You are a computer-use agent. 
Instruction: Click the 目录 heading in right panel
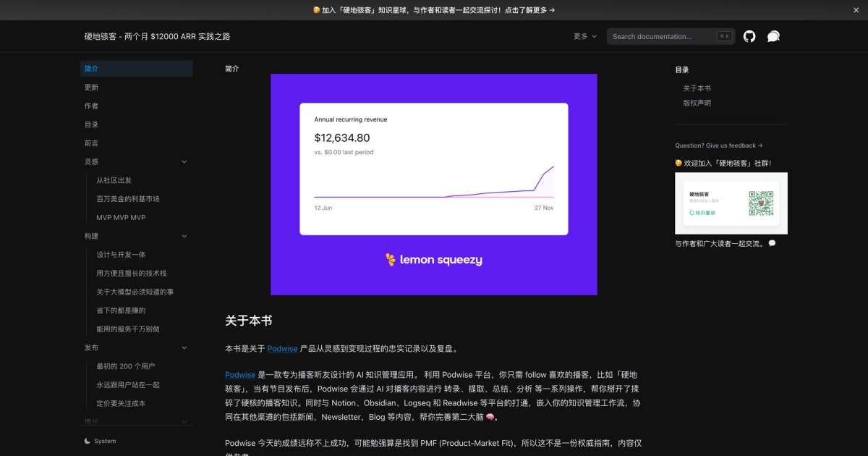click(682, 70)
